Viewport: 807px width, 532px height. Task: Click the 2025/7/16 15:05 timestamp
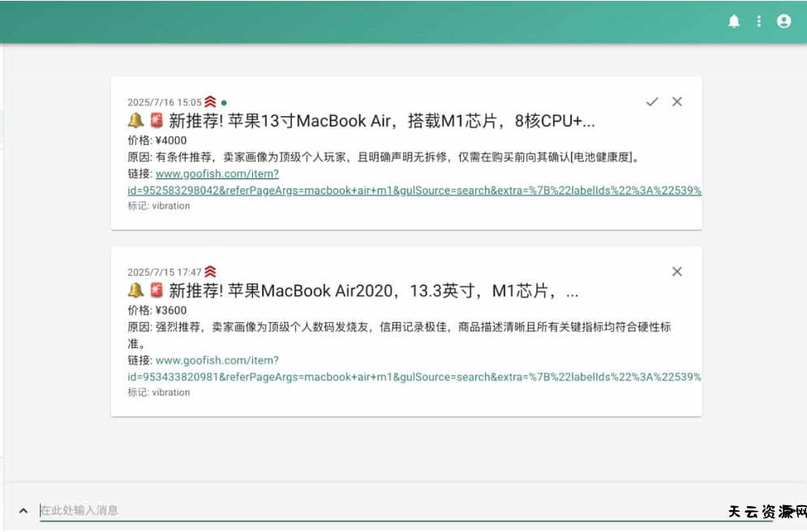tap(164, 102)
